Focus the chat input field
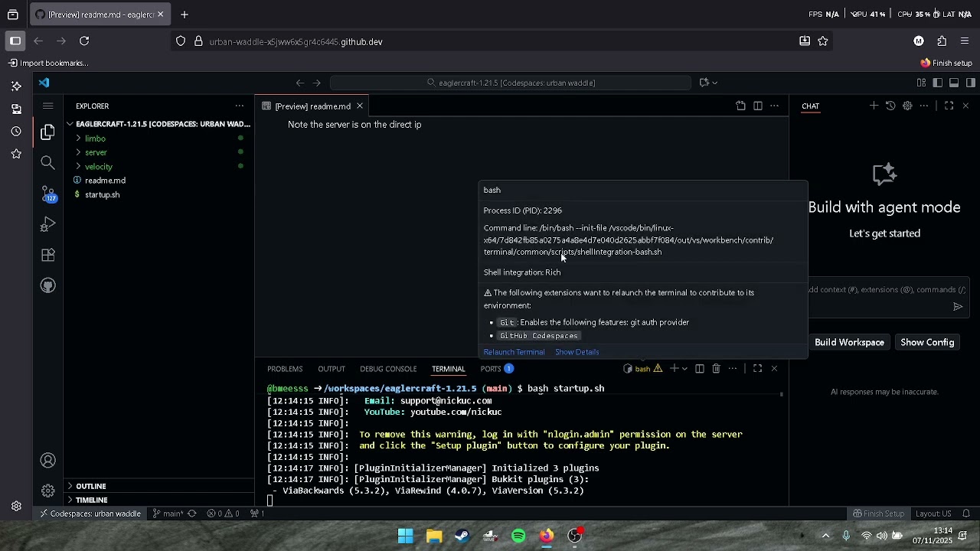The height and width of the screenshot is (551, 980). (x=884, y=290)
